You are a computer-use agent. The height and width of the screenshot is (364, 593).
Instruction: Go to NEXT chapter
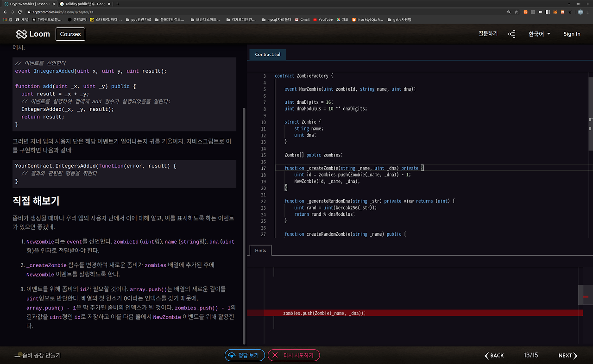568,356
